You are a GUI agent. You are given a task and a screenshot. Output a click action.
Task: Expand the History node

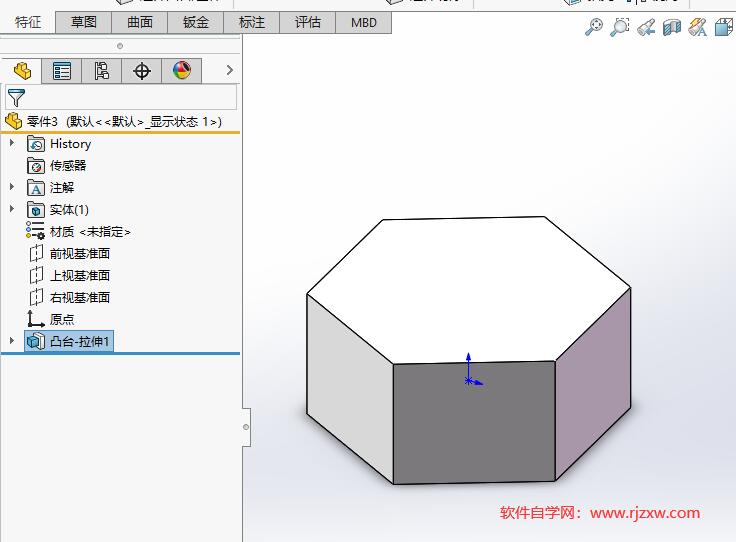click(x=12, y=143)
